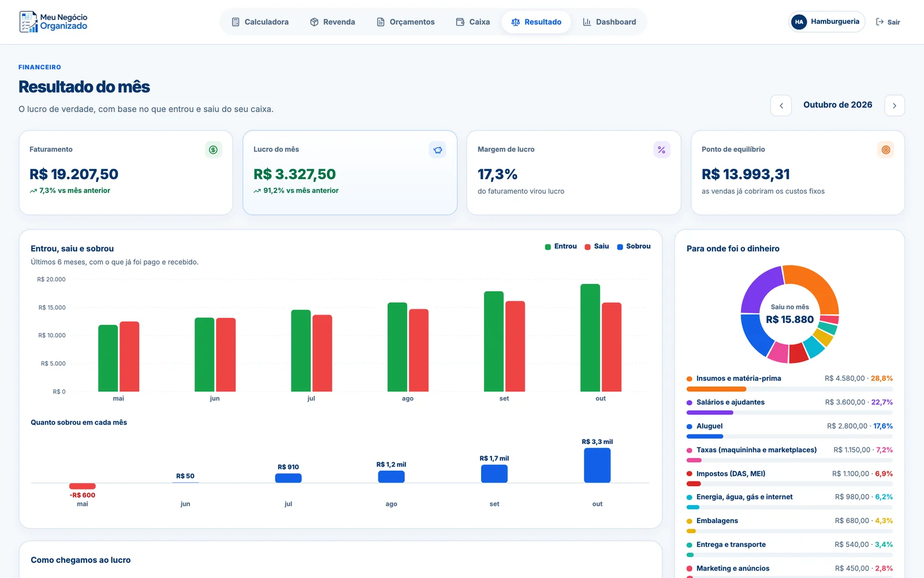Open the Revenda tab

pos(333,22)
